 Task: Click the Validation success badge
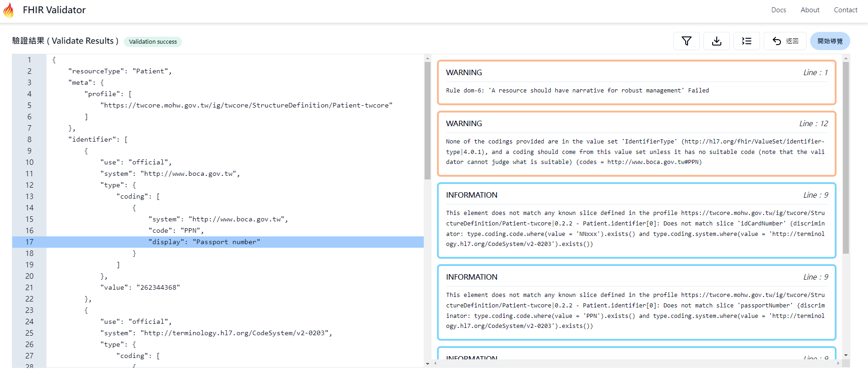click(153, 41)
